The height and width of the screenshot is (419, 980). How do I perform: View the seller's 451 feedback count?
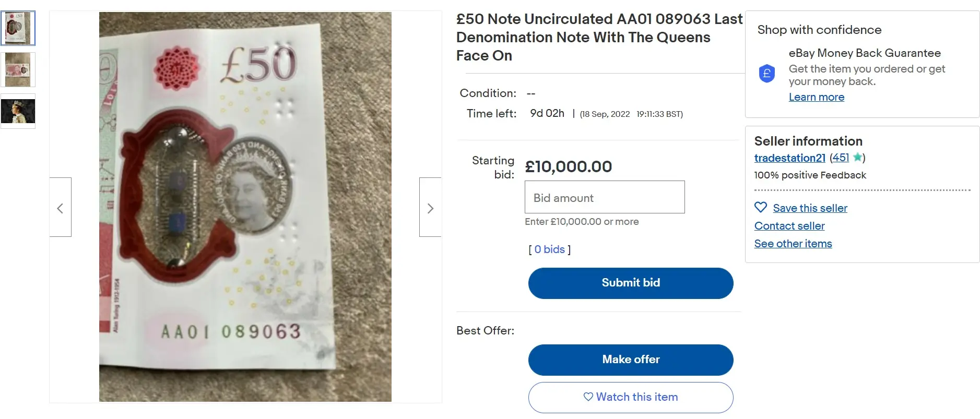pos(840,158)
